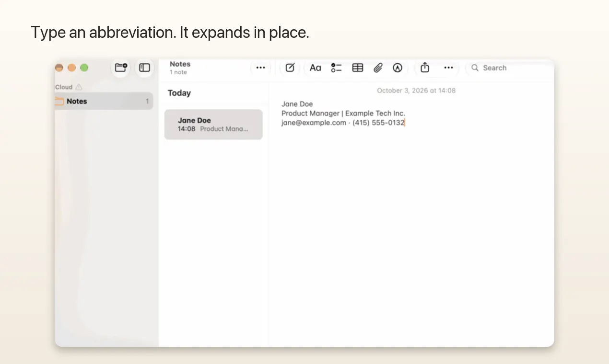Screen dimensions: 609x364
Task: Open the toolbar overflow ellipsis menu
Action: coord(448,68)
